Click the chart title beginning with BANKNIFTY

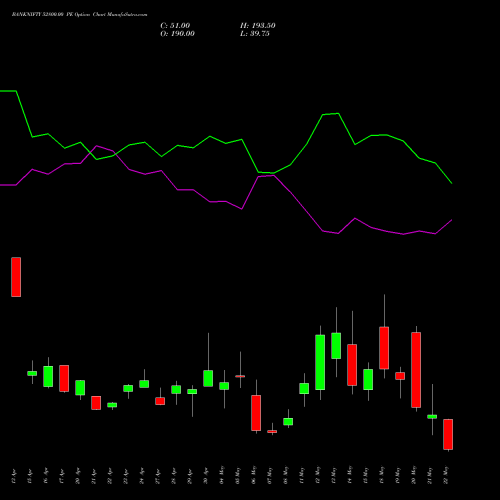tap(79, 15)
